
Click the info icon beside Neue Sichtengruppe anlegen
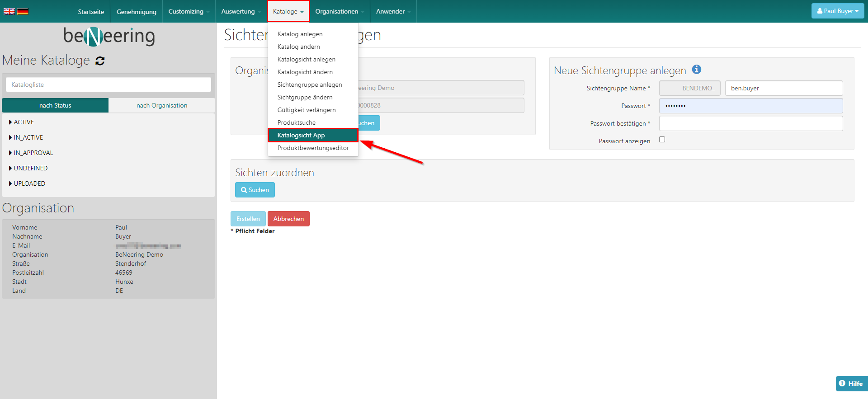(696, 69)
